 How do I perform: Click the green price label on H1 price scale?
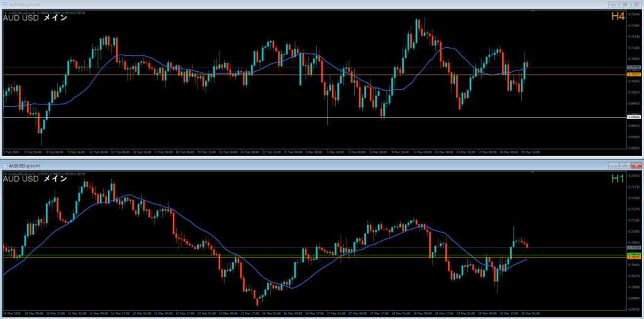tap(634, 254)
